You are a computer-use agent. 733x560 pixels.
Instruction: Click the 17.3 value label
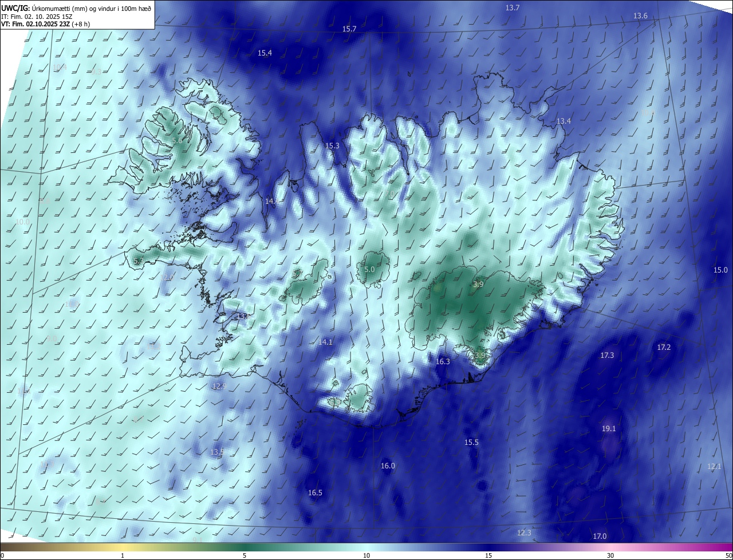click(607, 356)
